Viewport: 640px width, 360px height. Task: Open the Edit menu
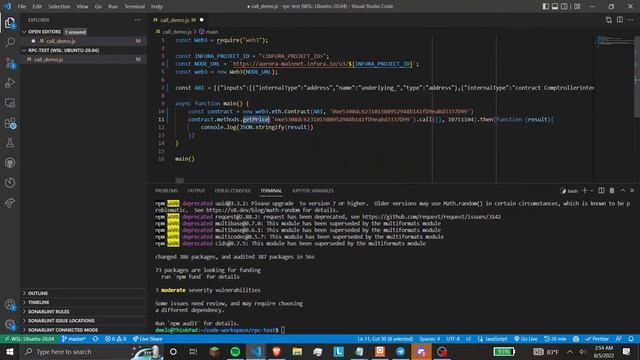(37, 7)
